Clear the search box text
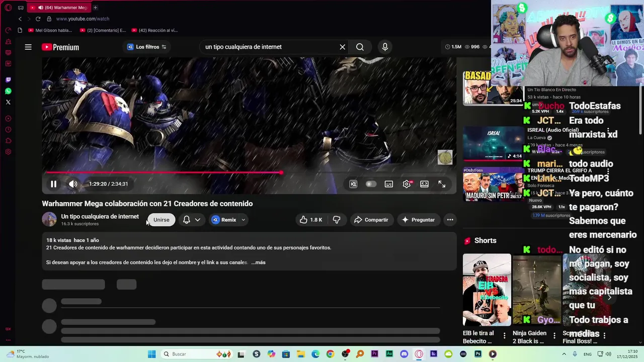The height and width of the screenshot is (362, 644). [x=343, y=47]
